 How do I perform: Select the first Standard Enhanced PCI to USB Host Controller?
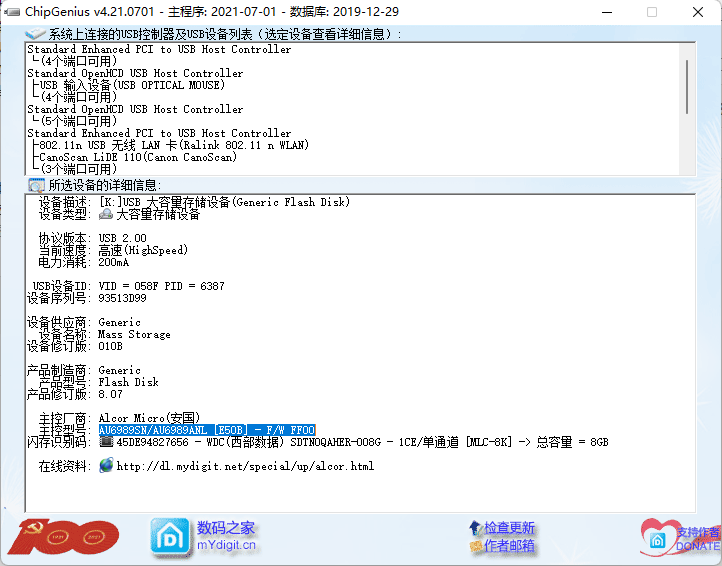159,49
